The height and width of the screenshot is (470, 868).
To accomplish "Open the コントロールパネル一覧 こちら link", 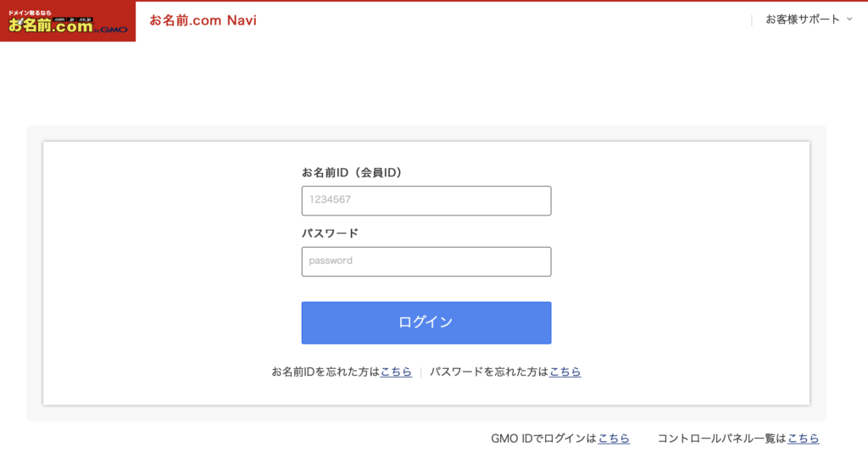I will click(804, 439).
